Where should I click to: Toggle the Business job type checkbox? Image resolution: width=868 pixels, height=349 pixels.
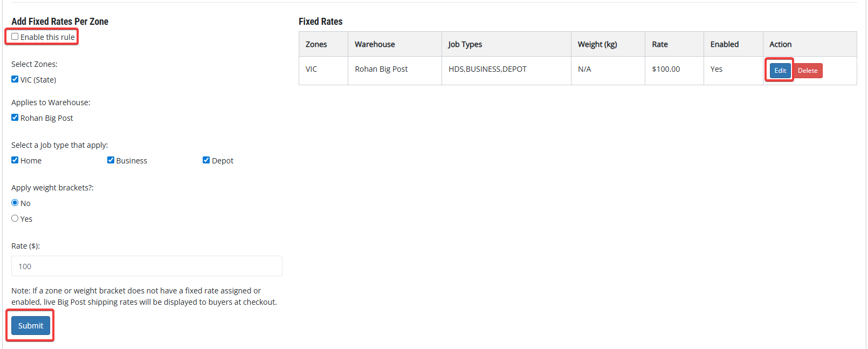click(111, 160)
